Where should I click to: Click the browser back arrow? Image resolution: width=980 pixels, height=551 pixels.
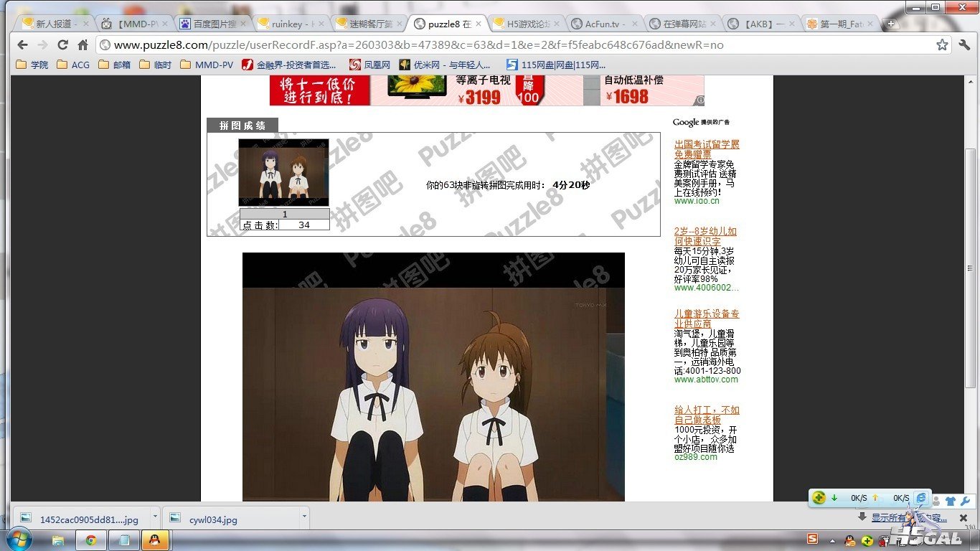pos(22,45)
